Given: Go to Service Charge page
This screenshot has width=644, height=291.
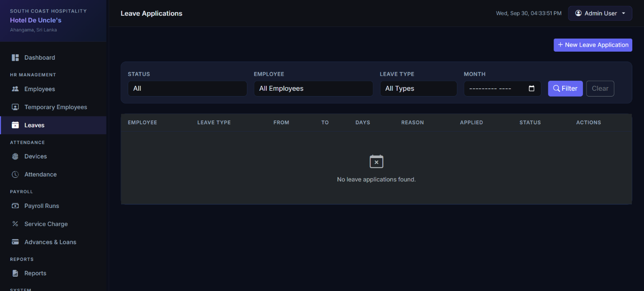Looking at the screenshot, I should click(x=53, y=224).
